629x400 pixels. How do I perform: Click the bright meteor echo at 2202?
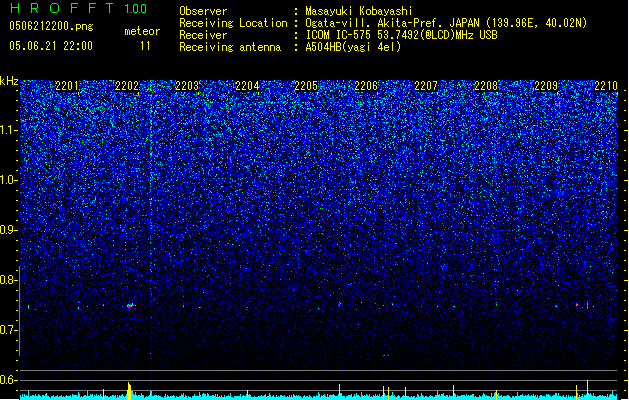coord(130,306)
